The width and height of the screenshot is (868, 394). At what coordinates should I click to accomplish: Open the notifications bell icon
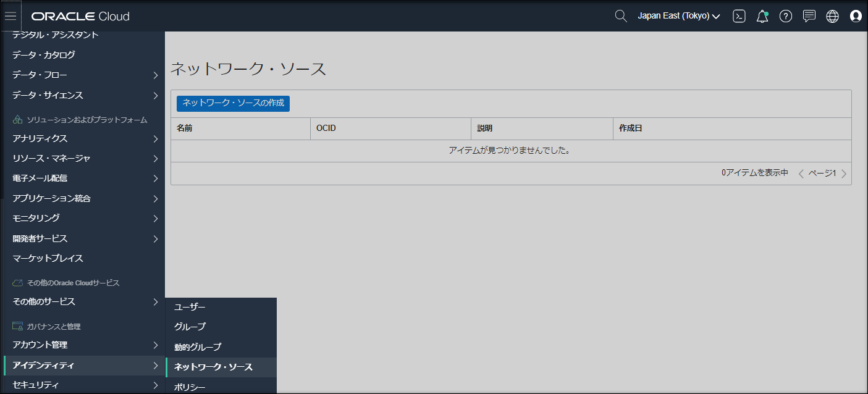(x=762, y=16)
